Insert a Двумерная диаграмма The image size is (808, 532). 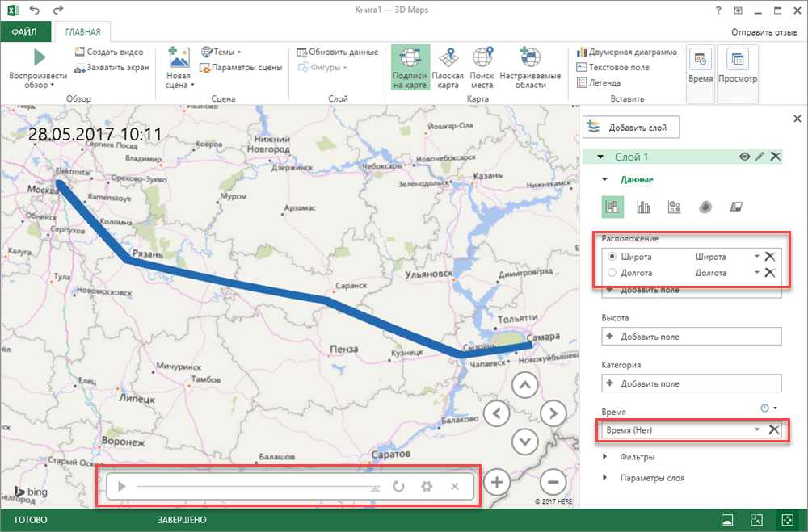click(x=627, y=52)
